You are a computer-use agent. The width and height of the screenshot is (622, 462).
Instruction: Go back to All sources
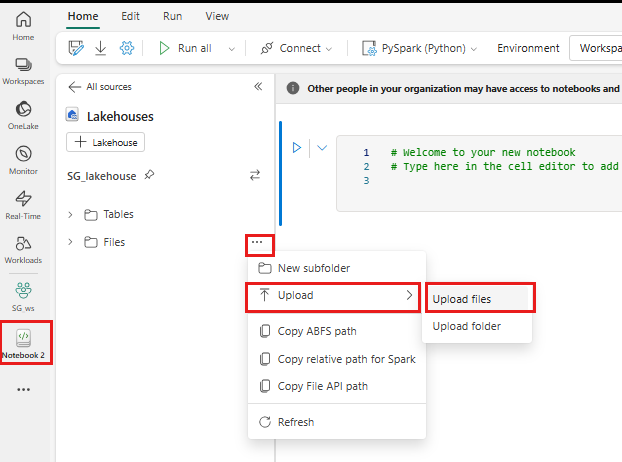coord(100,87)
